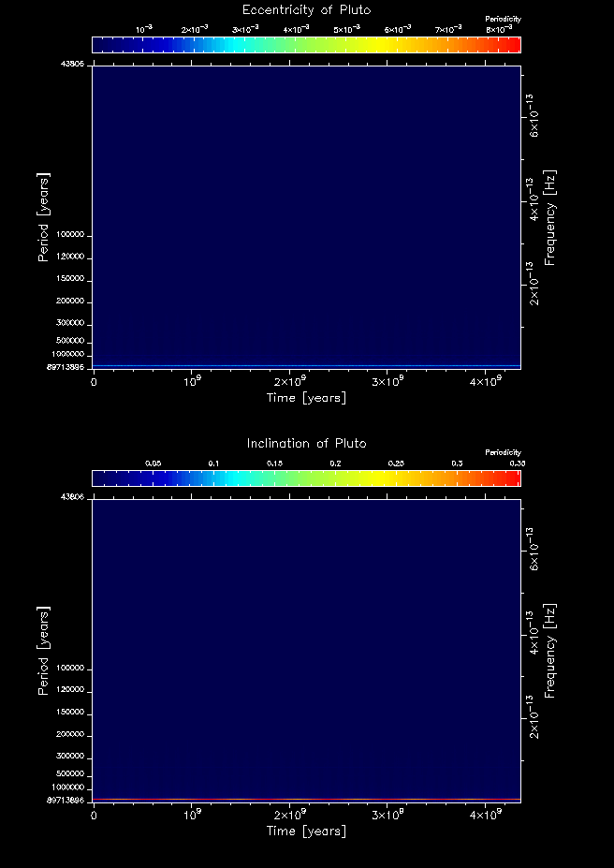This screenshot has height=868, width=614.
Task: Click the red end of the eccentricity colorbar
Action: (511, 45)
